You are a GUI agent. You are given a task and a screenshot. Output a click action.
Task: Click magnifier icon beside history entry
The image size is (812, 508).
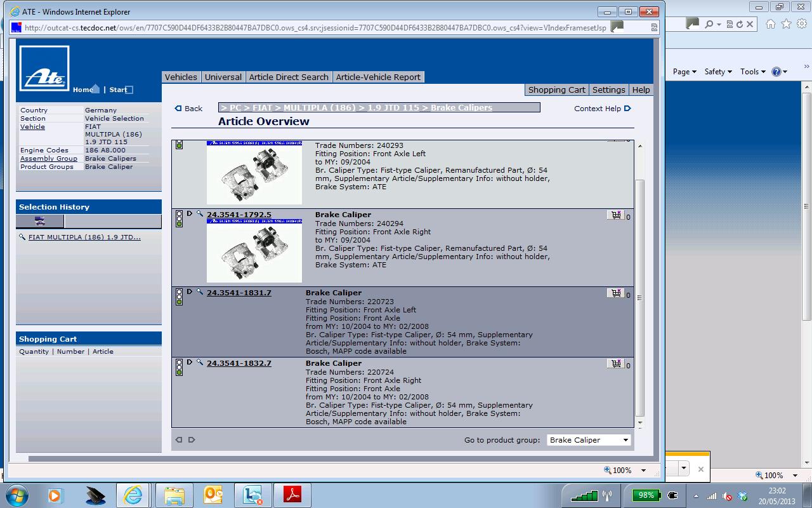click(22, 237)
